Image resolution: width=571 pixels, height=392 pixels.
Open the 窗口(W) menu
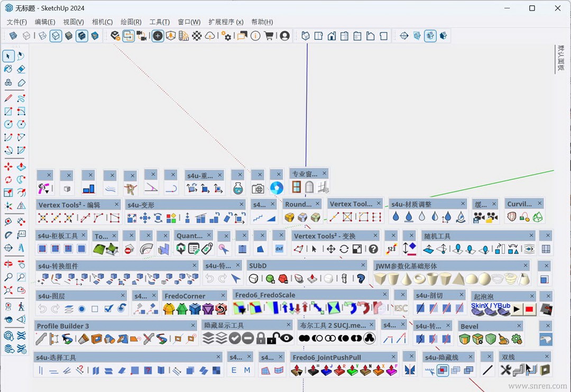(x=189, y=22)
